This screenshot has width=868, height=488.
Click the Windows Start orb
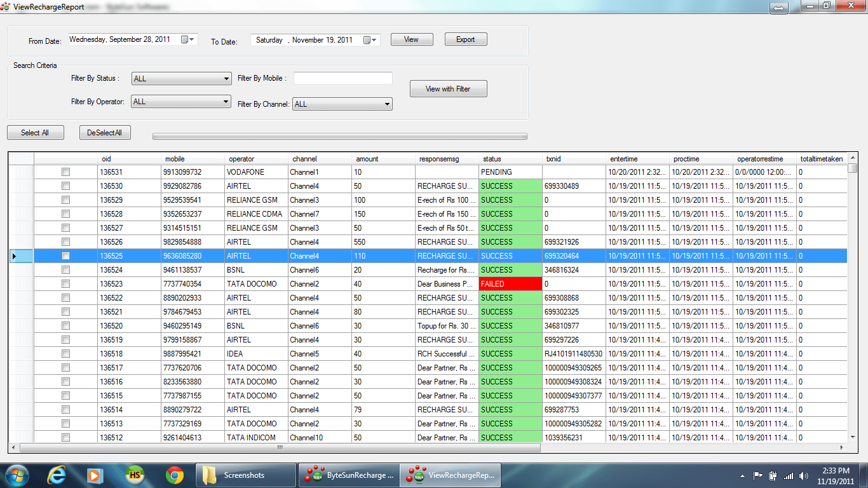18,475
